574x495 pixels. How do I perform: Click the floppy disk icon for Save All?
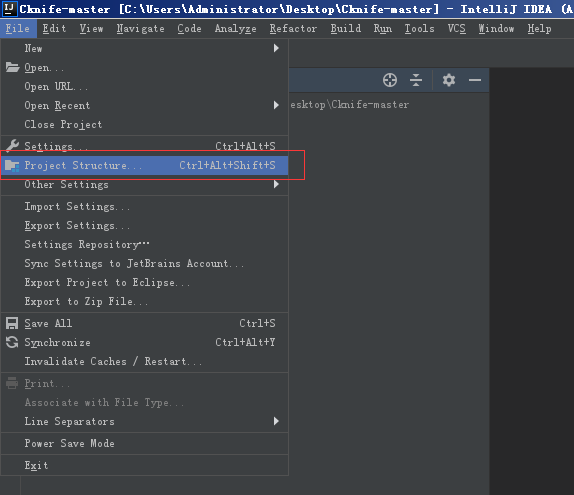12,323
